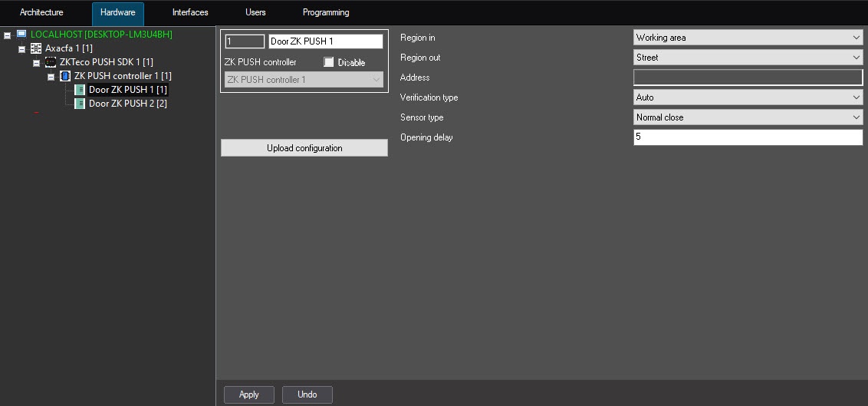Collapse the LOCALHOST tree node
The width and height of the screenshot is (868, 406).
7,35
